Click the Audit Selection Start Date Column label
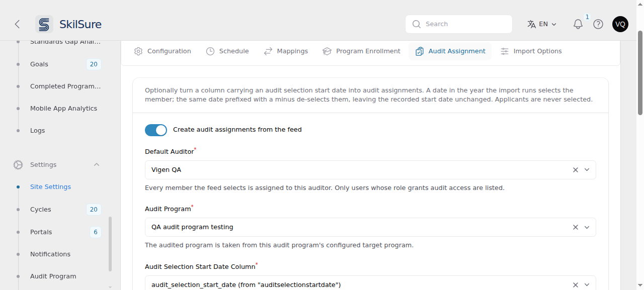 tap(200, 267)
